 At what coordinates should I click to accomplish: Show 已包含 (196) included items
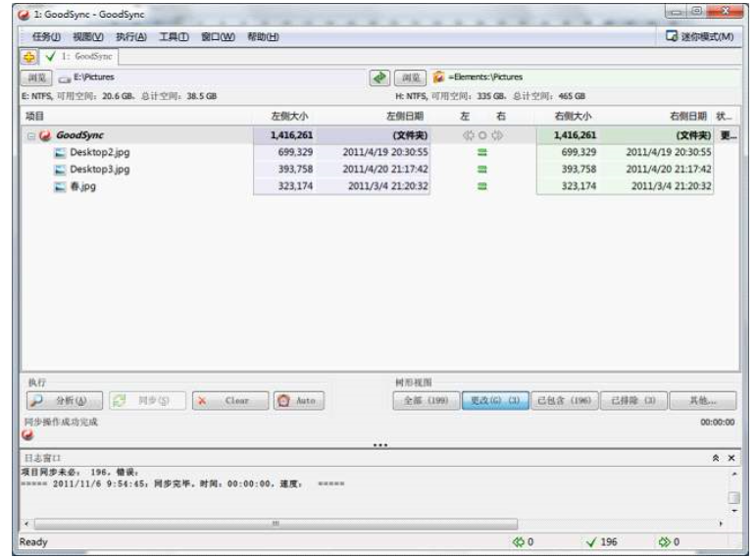tap(565, 400)
